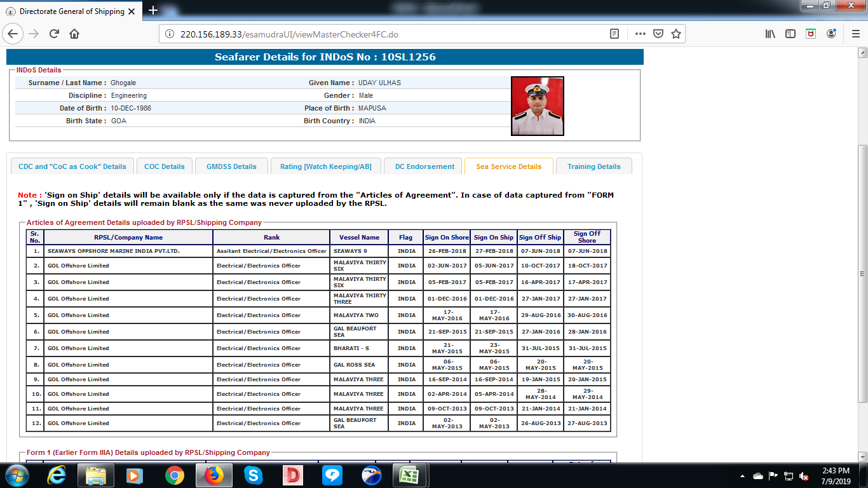Click the Firefox back button
Image resolution: width=868 pixels, height=488 pixels.
(14, 34)
